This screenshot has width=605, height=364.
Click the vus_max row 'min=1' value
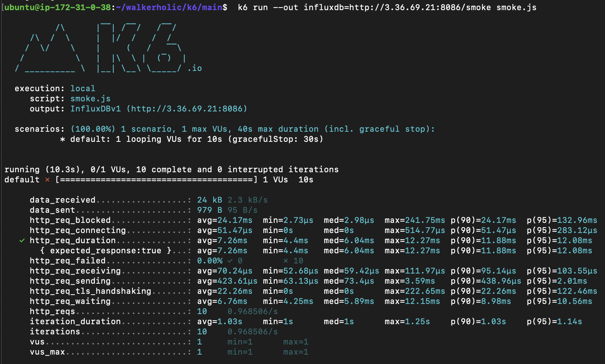(x=240, y=352)
